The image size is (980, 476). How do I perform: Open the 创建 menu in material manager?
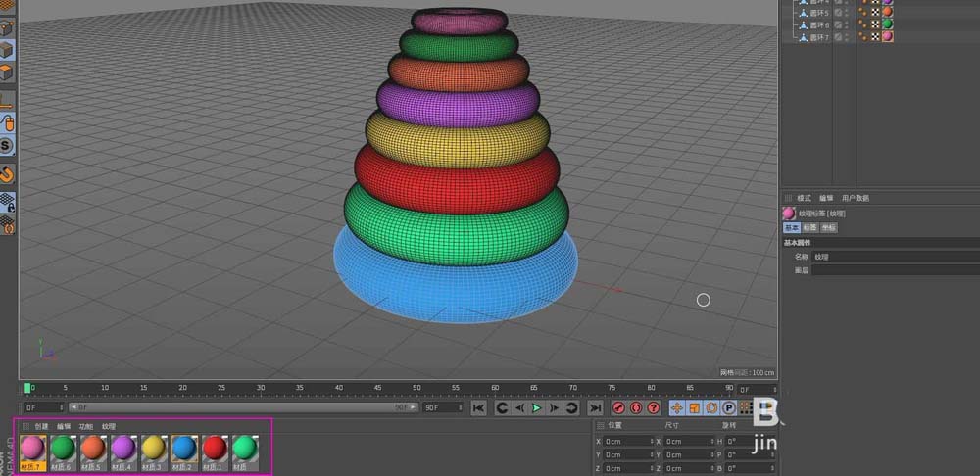[41, 427]
